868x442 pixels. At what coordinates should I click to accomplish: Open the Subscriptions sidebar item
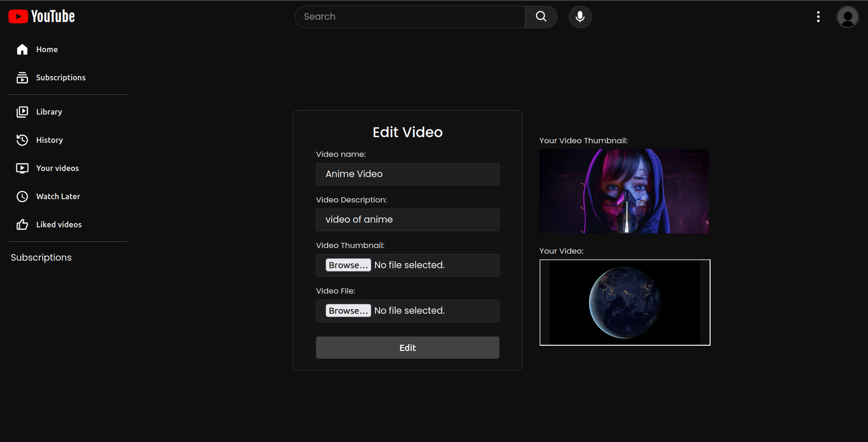click(61, 78)
